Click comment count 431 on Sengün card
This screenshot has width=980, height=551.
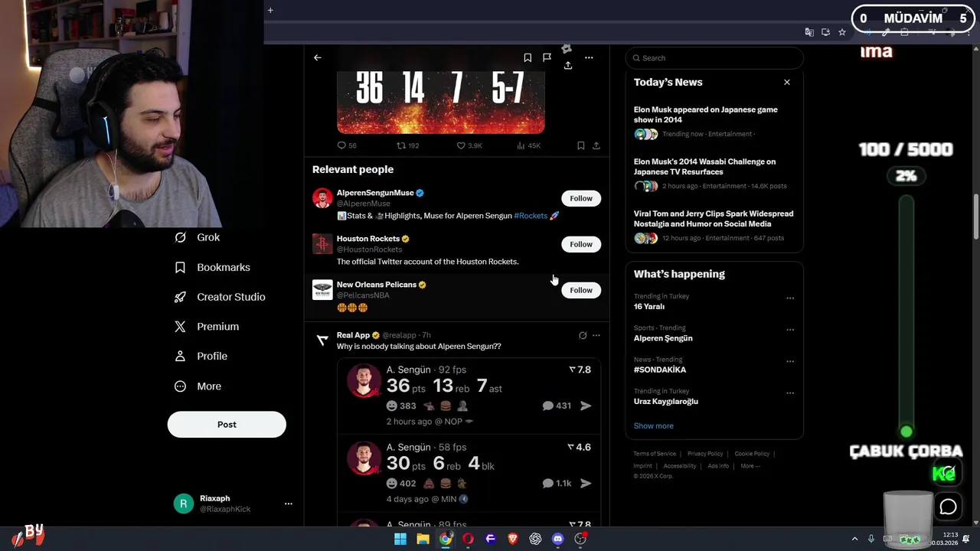(x=557, y=406)
